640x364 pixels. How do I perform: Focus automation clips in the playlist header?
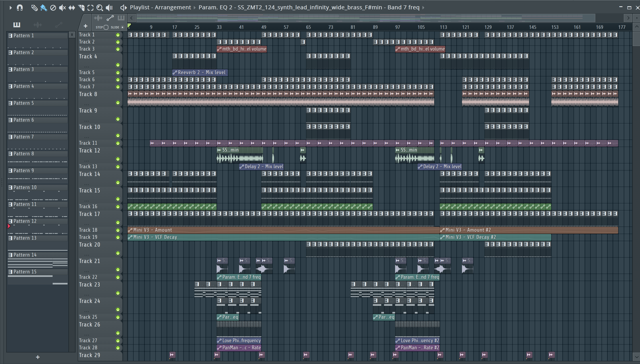tap(110, 18)
